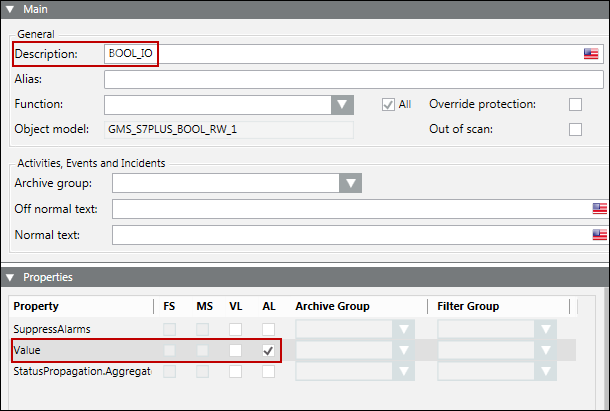Click the flag icon for Normal text

pos(599,236)
